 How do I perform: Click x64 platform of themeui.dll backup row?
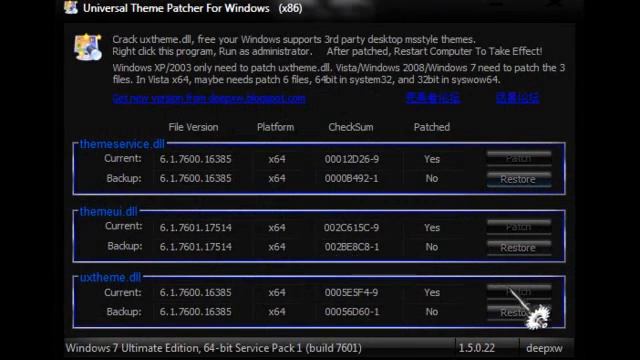click(277, 247)
